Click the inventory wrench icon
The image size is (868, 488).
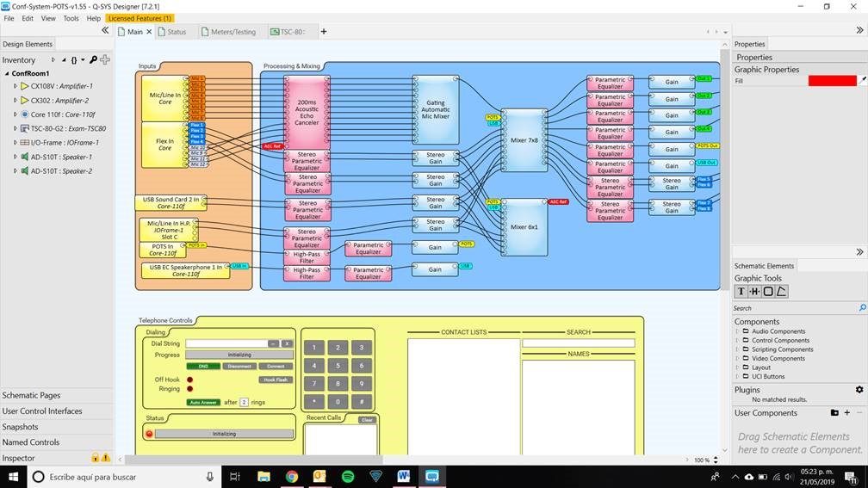(x=93, y=60)
